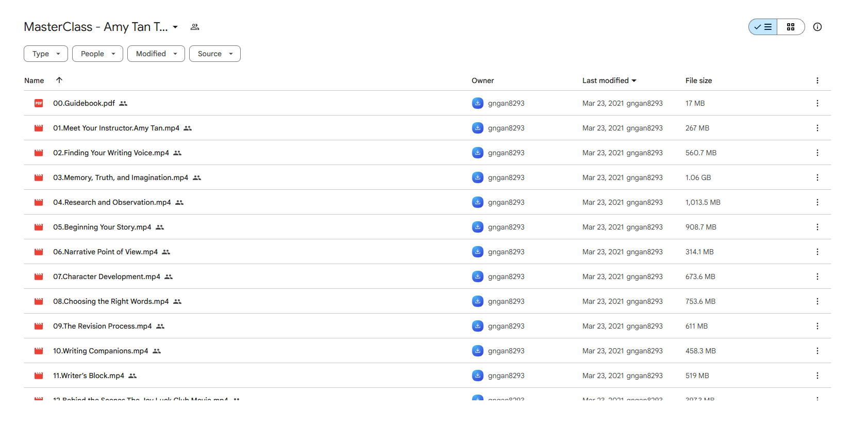868x423 pixels.
Task: Open file 00.Guidebook.pdf
Action: tap(84, 103)
